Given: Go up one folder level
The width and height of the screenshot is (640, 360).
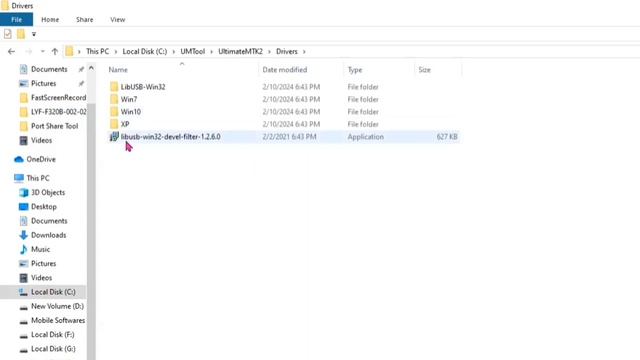Looking at the screenshot, I should pyautogui.click(x=55, y=51).
